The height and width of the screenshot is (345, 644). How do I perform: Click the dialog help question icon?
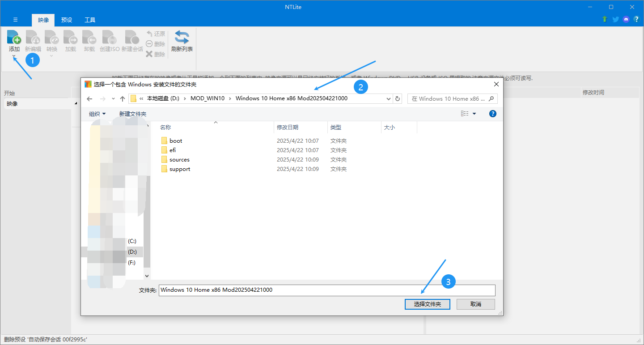pos(493,114)
